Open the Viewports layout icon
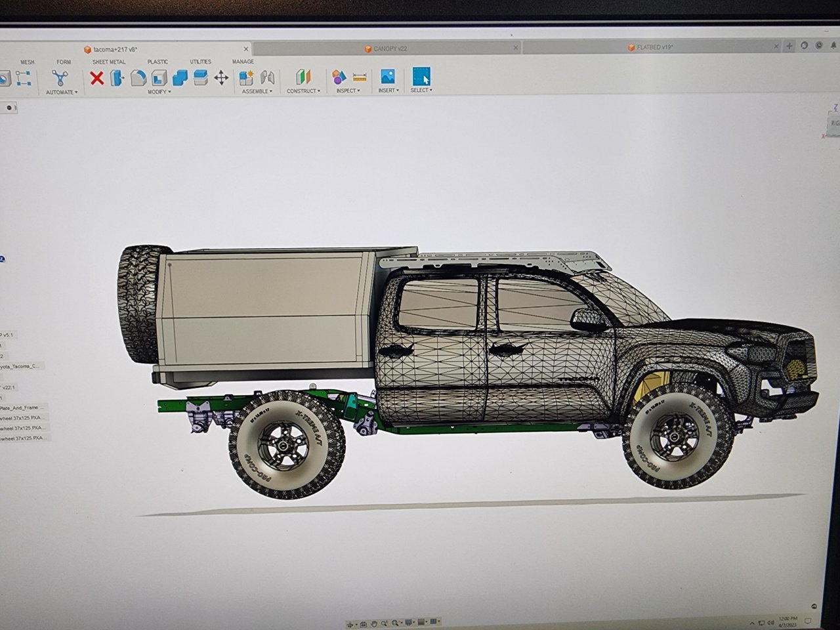The image size is (840, 630). click(x=434, y=621)
